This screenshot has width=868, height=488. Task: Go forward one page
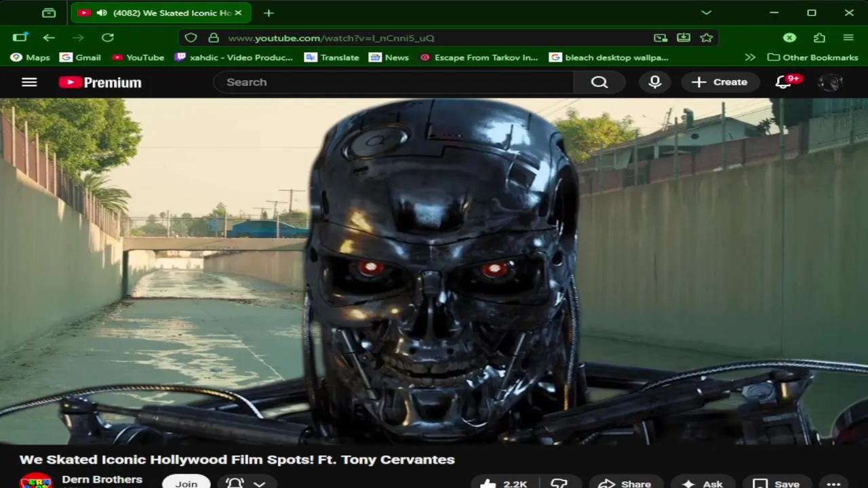(78, 37)
